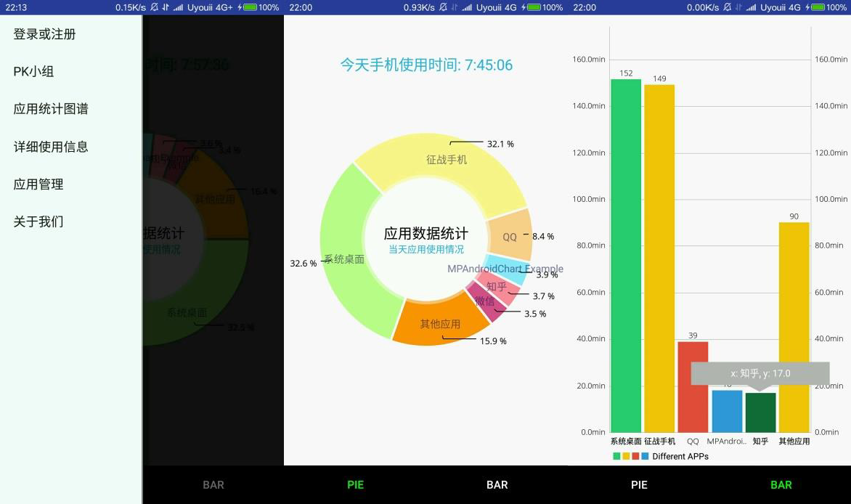Tap the MPAndroi.. x-axis label
The width and height of the screenshot is (851, 504).
coord(727,442)
